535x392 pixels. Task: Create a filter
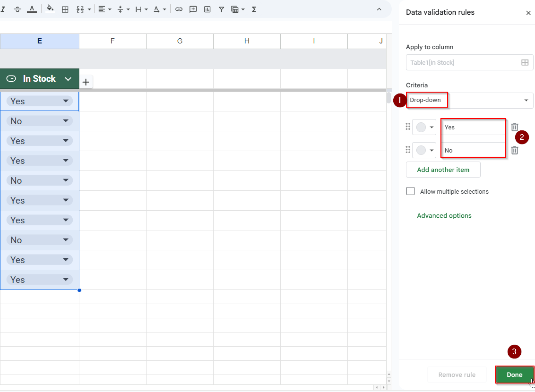click(x=221, y=9)
